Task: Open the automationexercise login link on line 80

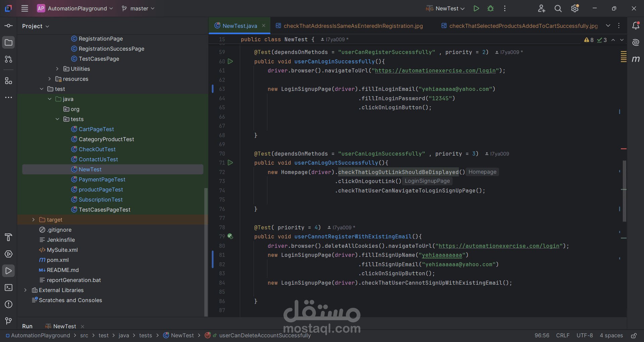Action: point(499,246)
